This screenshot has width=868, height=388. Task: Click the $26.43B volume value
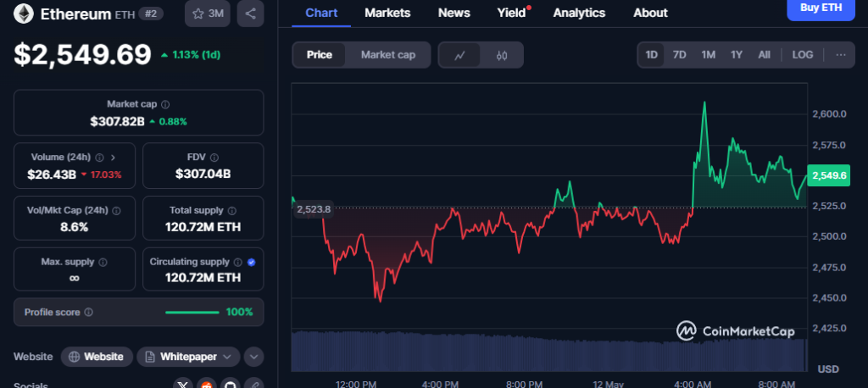(52, 175)
